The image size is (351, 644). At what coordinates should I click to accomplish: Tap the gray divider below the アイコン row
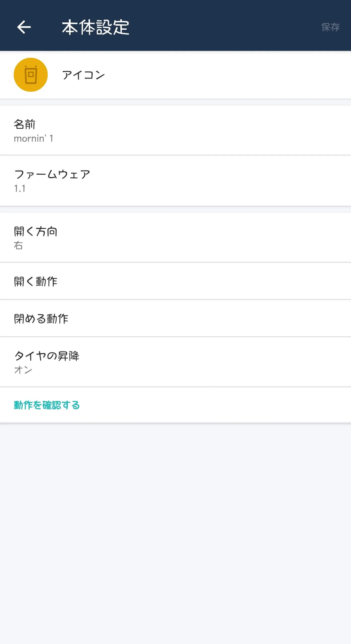[x=175, y=102]
